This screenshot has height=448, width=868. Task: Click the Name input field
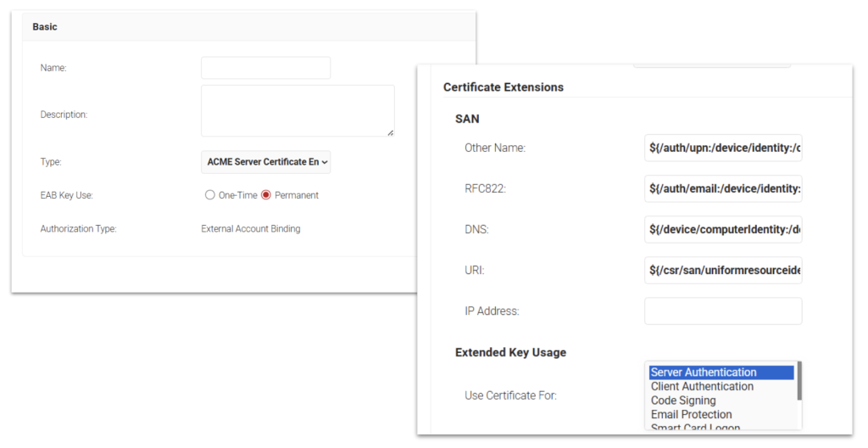pos(265,68)
